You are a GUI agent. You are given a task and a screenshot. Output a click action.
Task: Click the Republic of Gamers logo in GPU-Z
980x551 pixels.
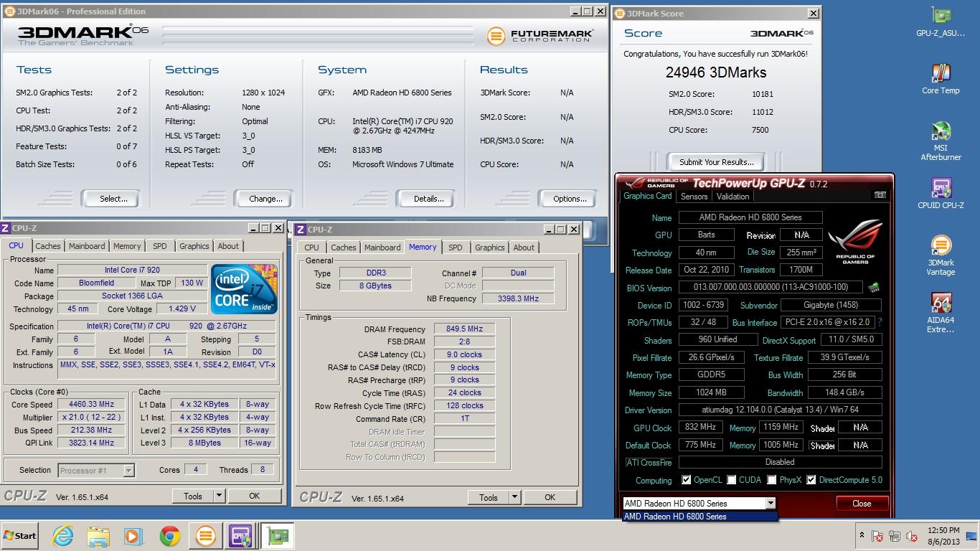click(855, 241)
